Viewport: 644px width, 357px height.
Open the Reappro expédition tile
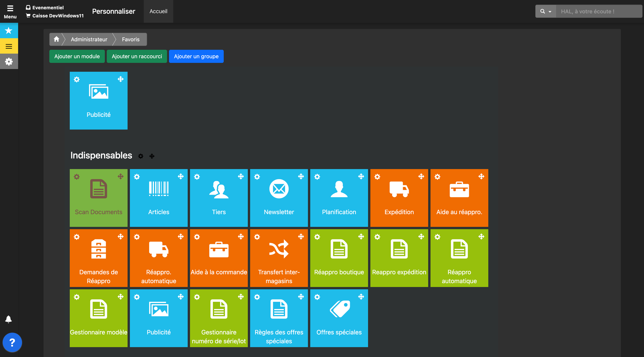coord(399,258)
